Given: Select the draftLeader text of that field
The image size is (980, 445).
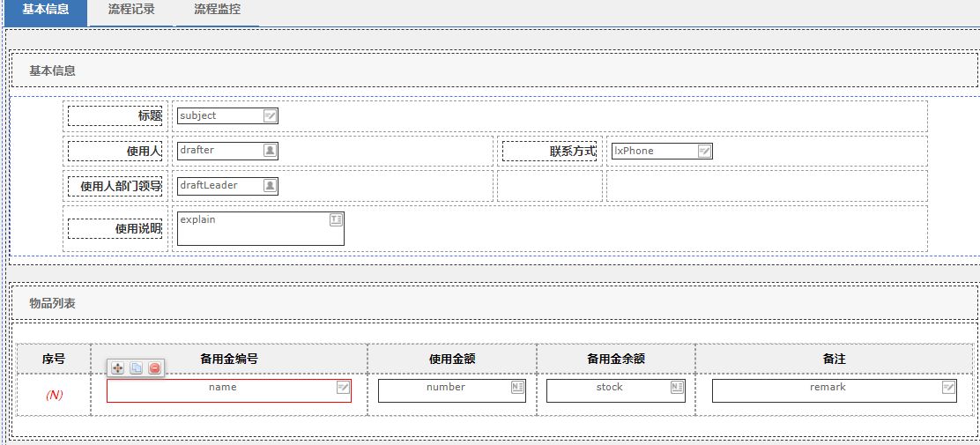Looking at the screenshot, I should 209,186.
